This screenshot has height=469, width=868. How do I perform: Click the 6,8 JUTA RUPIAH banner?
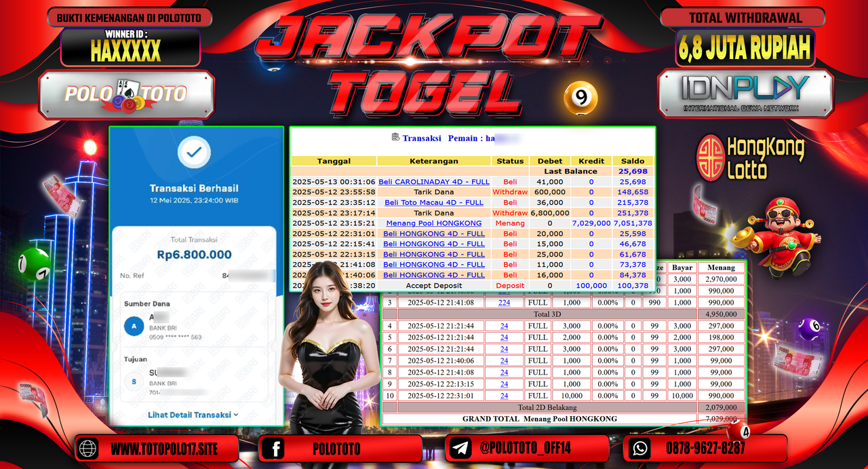click(x=745, y=47)
